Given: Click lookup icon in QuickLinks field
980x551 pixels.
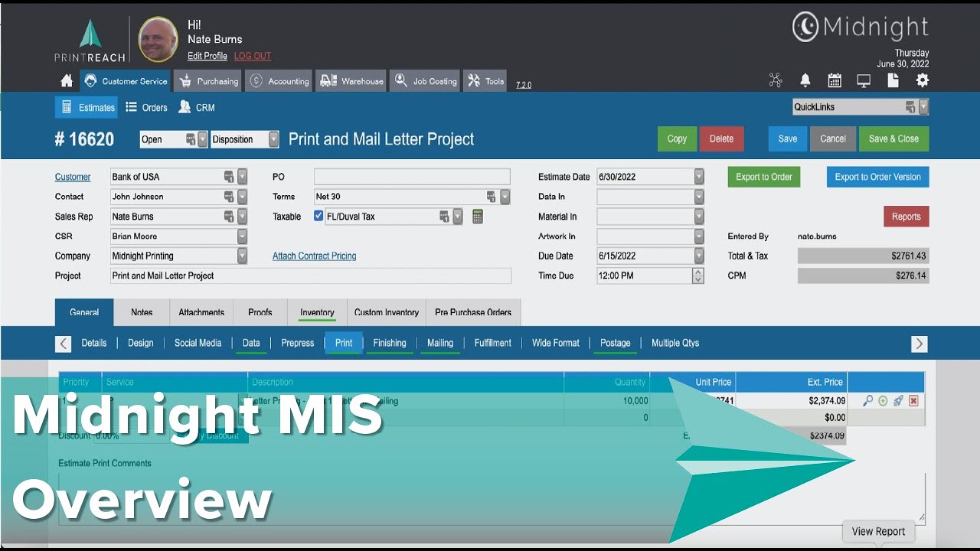Looking at the screenshot, I should 910,107.
